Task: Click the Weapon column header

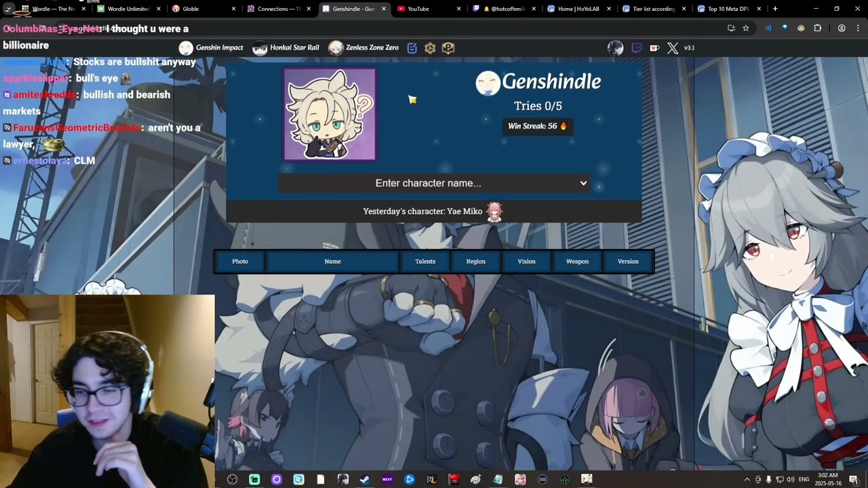Action: coord(578,262)
